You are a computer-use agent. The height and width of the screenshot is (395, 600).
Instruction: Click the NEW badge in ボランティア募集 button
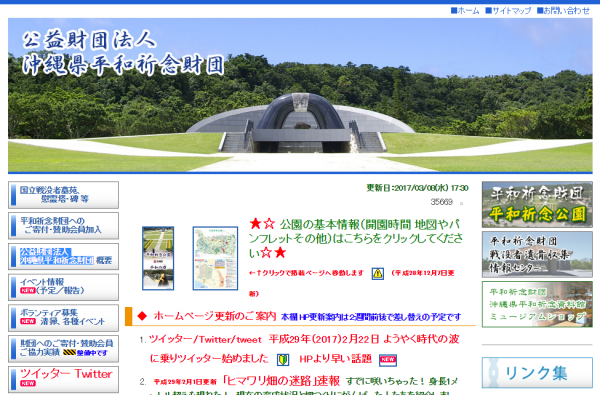[28, 321]
